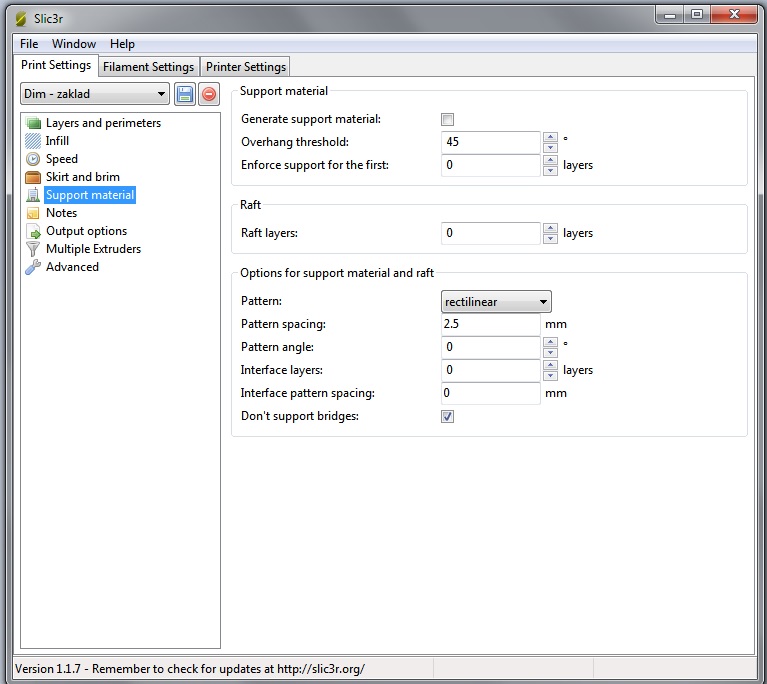Select Speed settings page

coord(62,159)
